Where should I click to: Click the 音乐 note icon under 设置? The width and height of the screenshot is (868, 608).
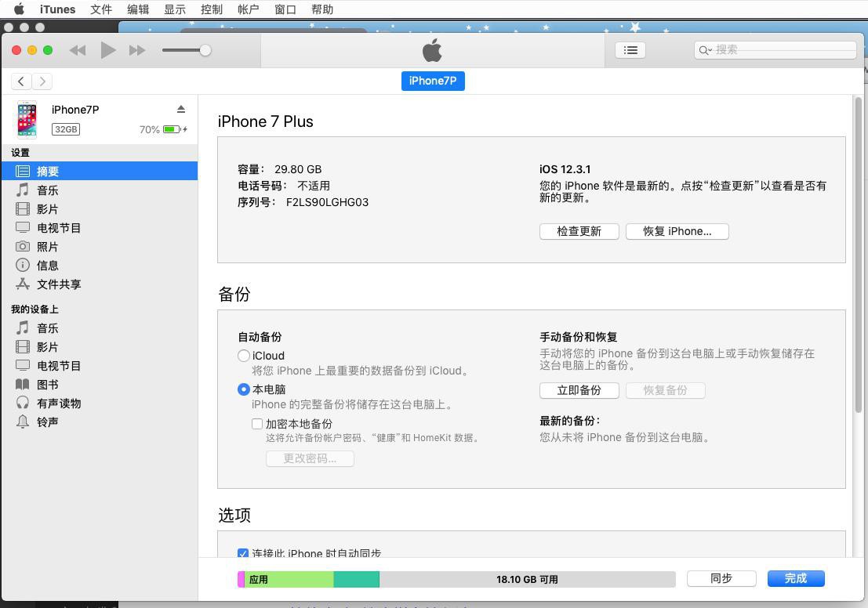[23, 190]
